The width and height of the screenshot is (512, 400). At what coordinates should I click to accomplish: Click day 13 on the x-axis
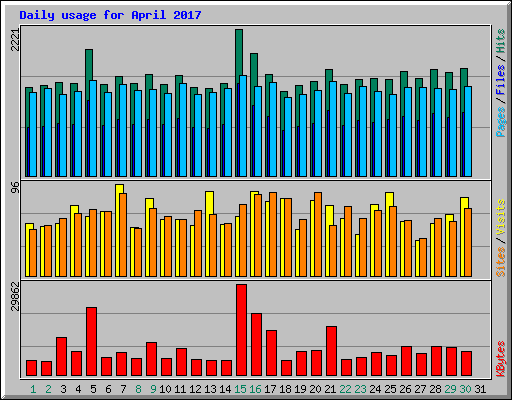pos(210,389)
